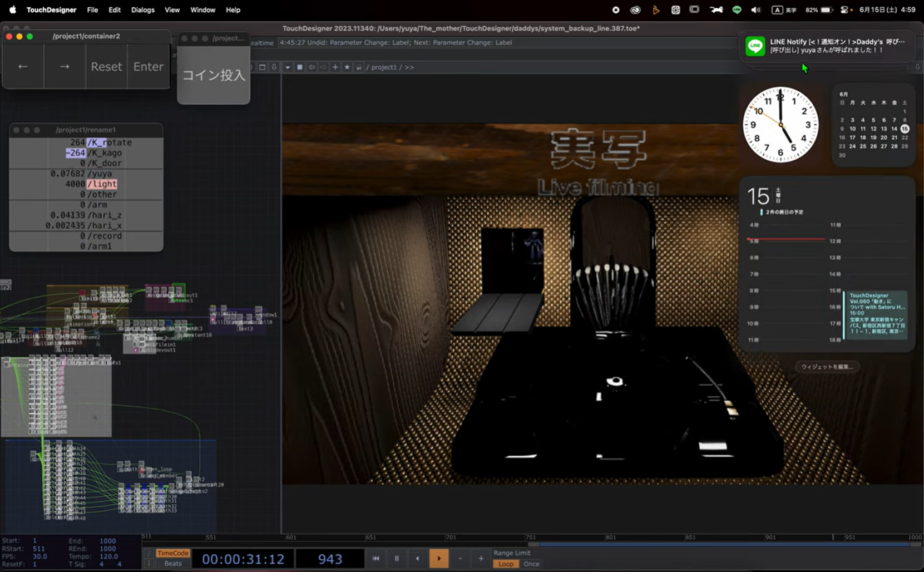Switch timeline display to Beats
924x572 pixels.
(x=172, y=564)
